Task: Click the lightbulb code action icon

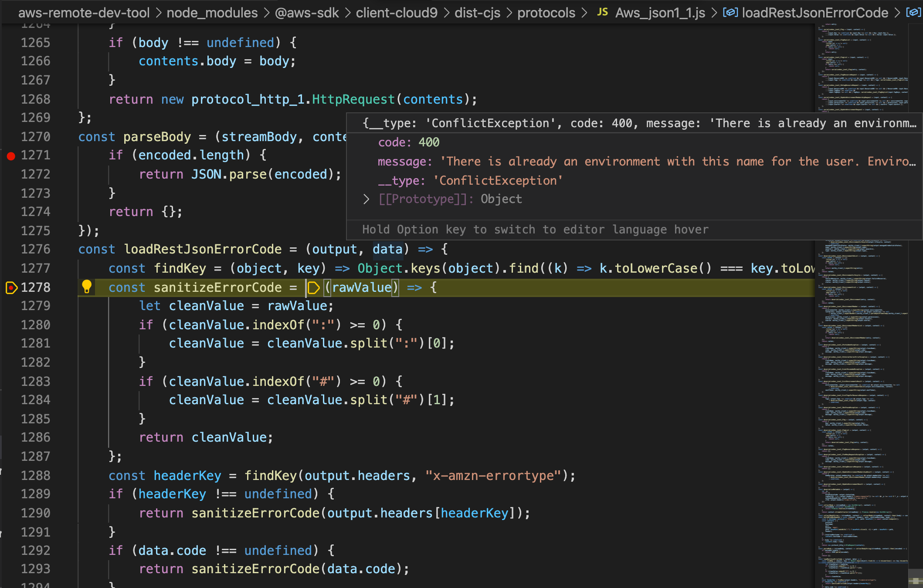Action: 87,286
